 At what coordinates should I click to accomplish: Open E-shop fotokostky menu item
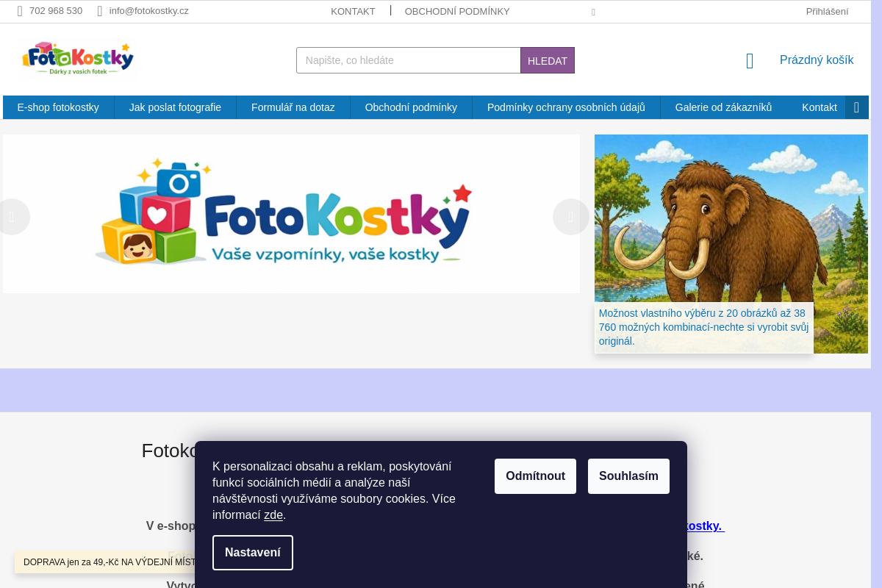[58, 107]
